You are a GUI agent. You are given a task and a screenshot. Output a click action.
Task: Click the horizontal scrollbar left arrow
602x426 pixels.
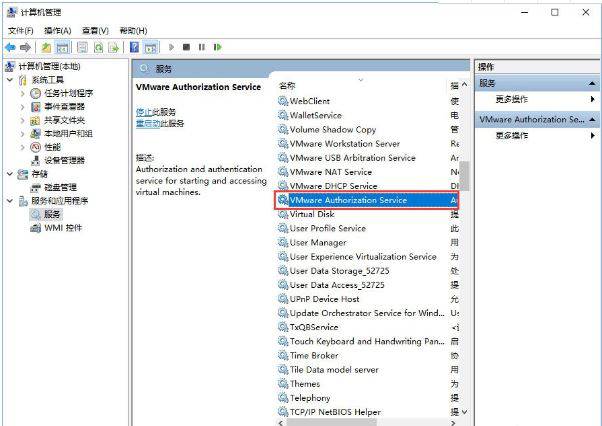tap(281, 423)
